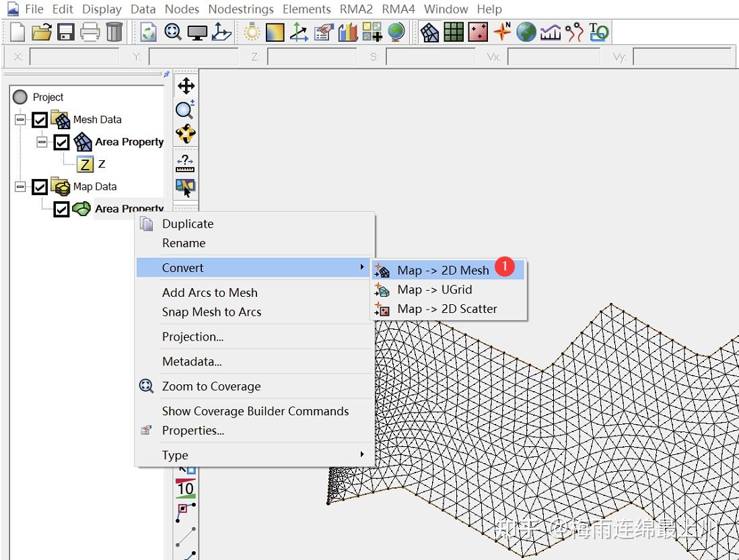This screenshot has height=560, width=739.
Task: Select the Pan tool in the left toolbar
Action: [186, 85]
